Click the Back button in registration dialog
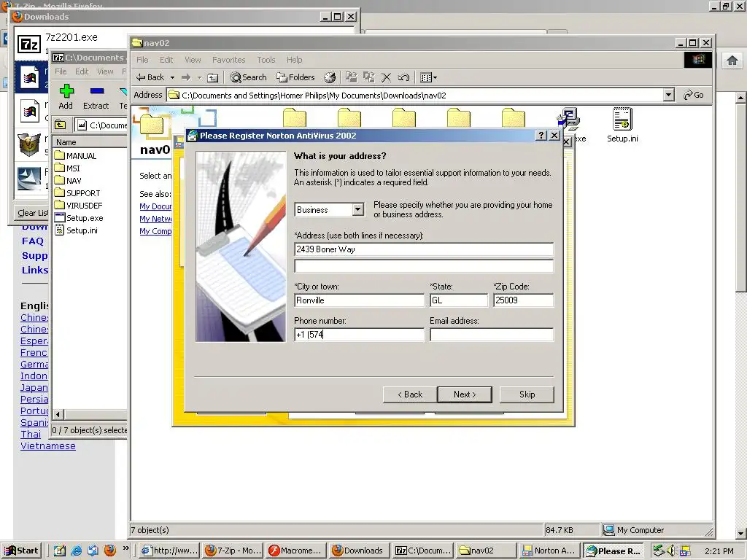 (410, 394)
